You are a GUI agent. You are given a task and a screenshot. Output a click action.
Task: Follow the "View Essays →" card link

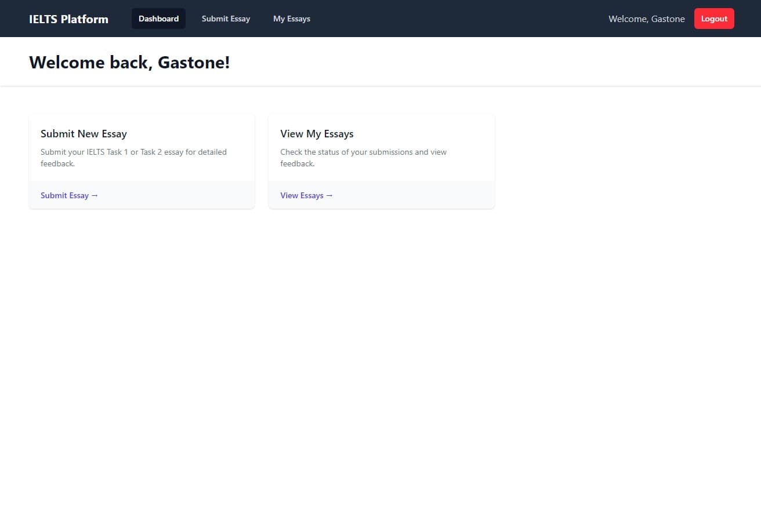tap(302, 195)
